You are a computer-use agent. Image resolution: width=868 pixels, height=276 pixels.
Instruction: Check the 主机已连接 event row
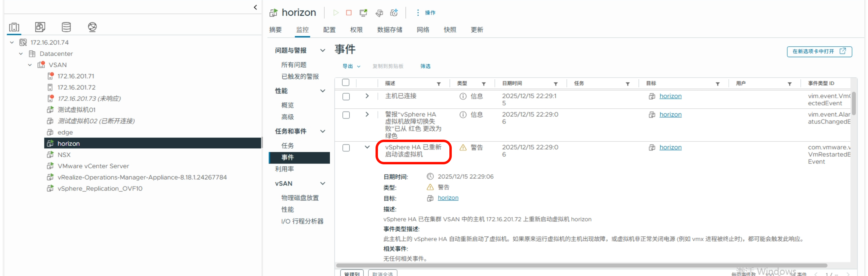click(x=346, y=97)
